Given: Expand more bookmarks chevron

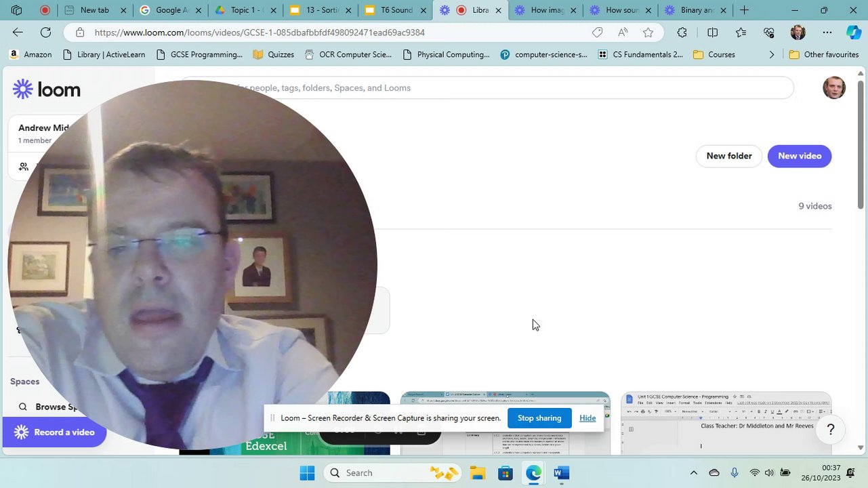Looking at the screenshot, I should 771,54.
